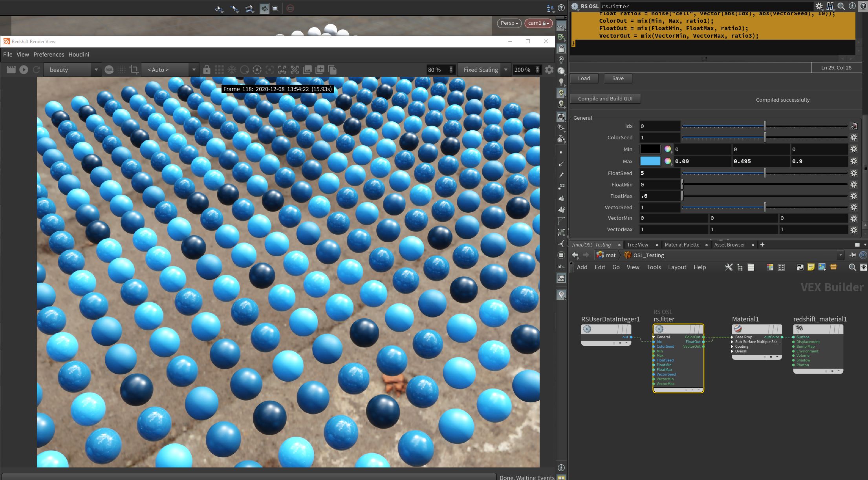Click the snowflake freeze icon
Image resolution: width=868 pixels, height=480 pixels.
point(232,70)
